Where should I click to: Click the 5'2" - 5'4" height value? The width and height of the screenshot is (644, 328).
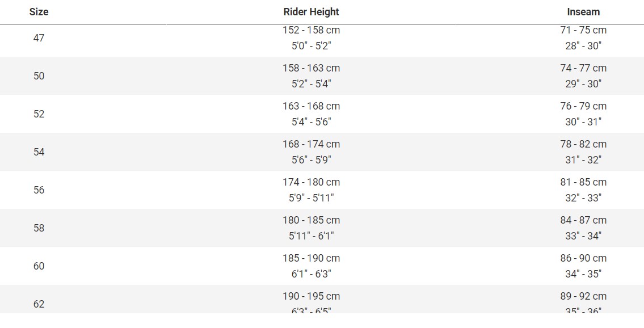(312, 84)
